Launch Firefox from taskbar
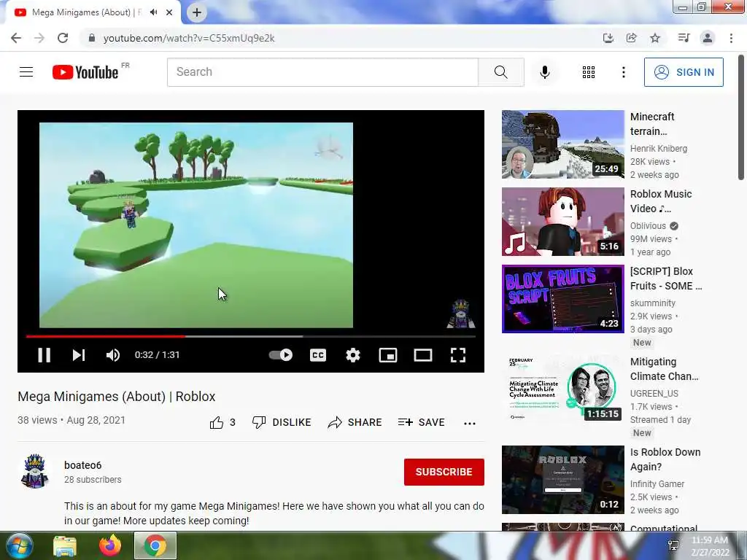Screen dimensions: 747x560 (x=110, y=546)
